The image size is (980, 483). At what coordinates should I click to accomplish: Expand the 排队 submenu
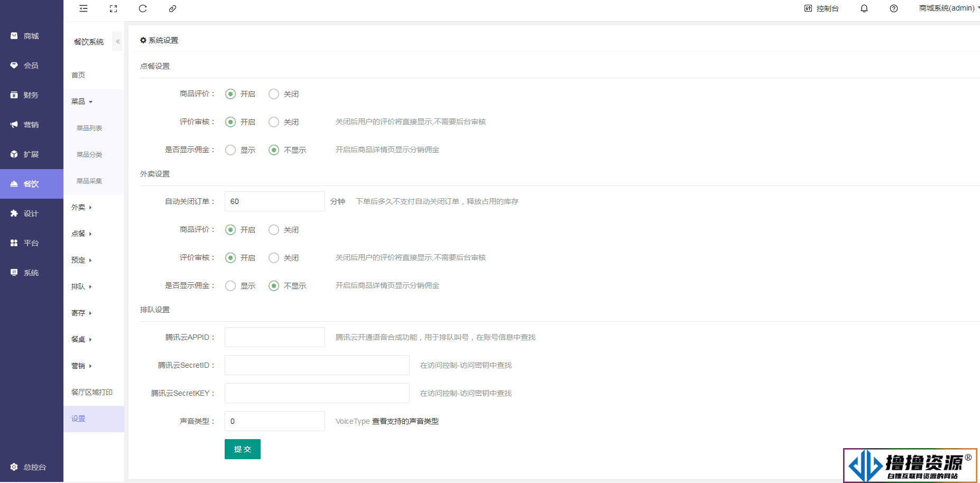(x=94, y=286)
